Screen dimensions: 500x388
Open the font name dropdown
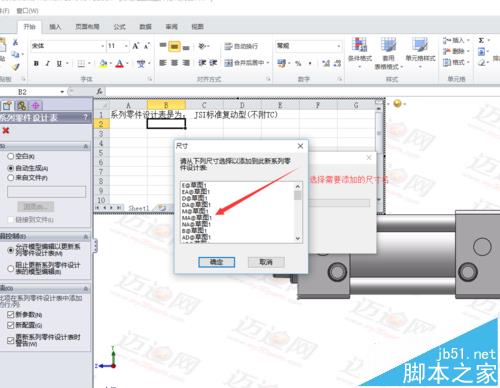coord(103,46)
